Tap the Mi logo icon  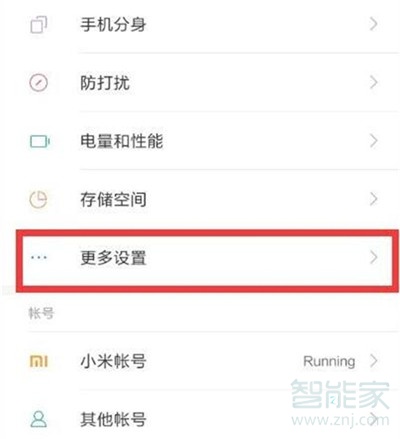tap(39, 361)
